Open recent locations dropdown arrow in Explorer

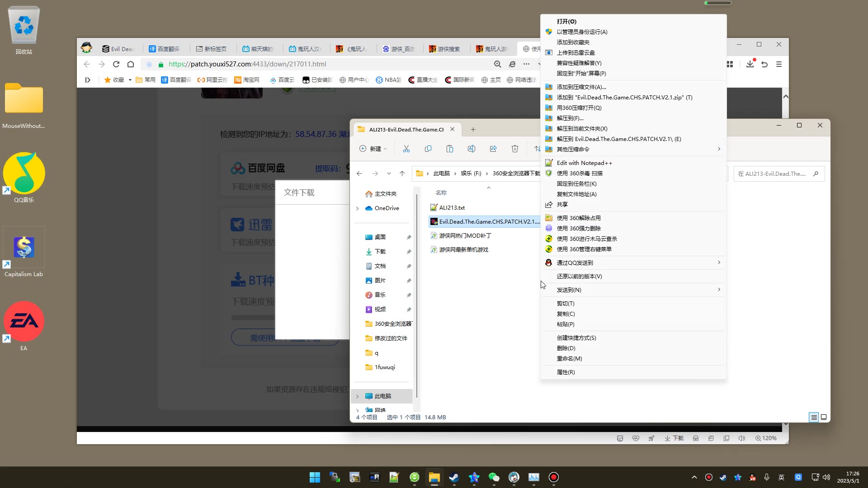(389, 174)
